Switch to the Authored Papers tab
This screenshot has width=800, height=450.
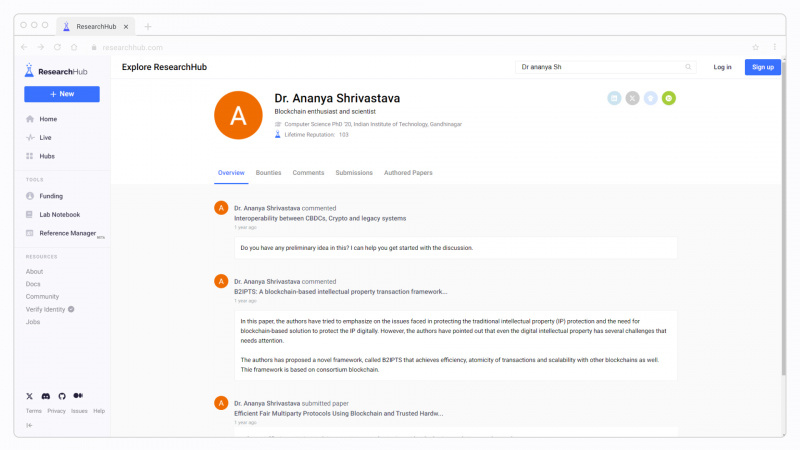pos(408,172)
